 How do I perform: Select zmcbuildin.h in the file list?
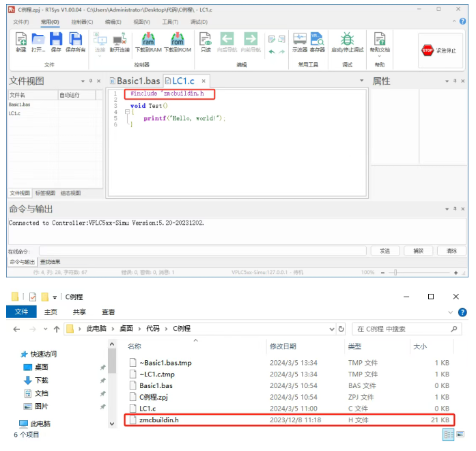pyautogui.click(x=158, y=420)
